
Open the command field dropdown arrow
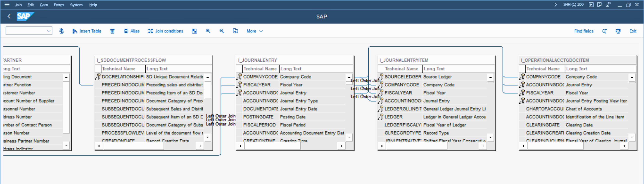[49, 31]
